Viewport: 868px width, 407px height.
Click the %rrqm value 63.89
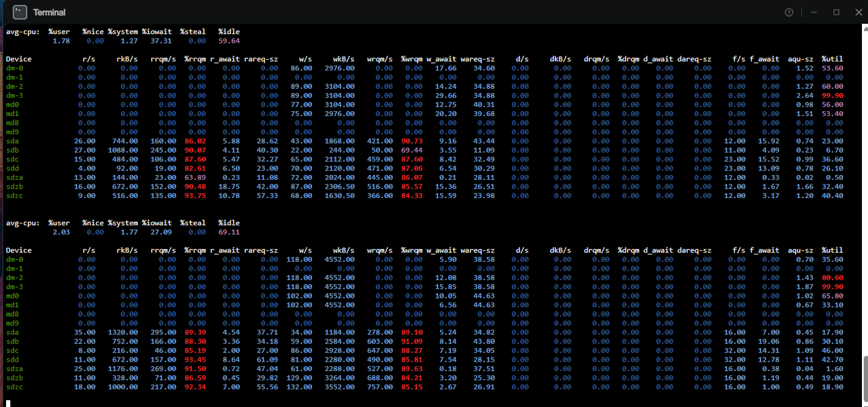point(195,178)
